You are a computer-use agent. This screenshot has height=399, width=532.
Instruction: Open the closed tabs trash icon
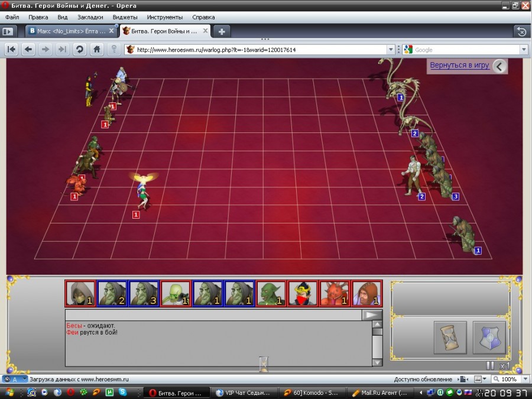point(521,31)
